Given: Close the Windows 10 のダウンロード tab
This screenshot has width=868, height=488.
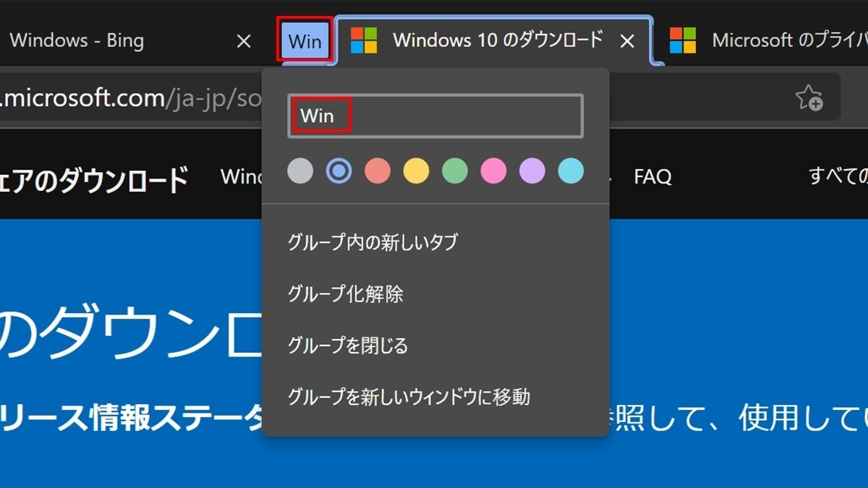Looking at the screenshot, I should coord(627,41).
